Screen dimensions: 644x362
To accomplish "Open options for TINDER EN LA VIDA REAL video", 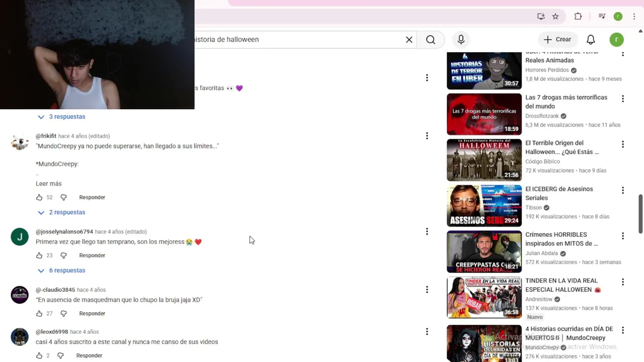I will pos(622,282).
